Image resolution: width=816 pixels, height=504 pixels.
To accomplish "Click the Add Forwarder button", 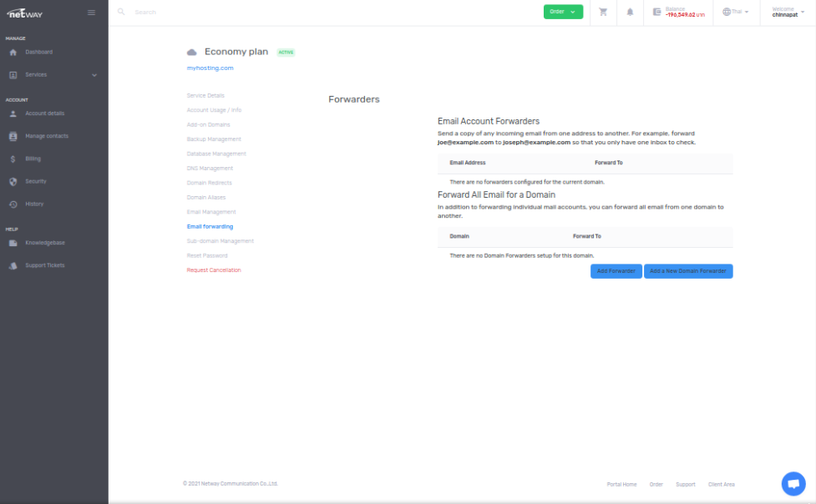I will (616, 271).
